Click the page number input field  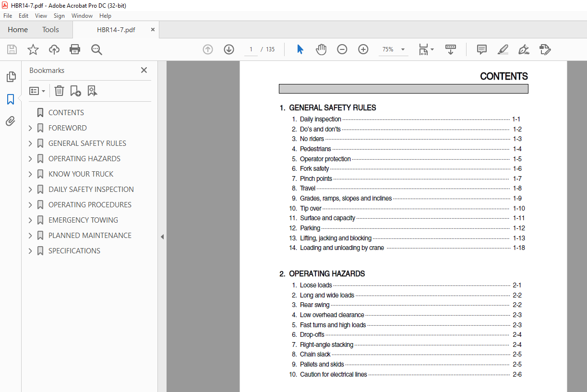(x=251, y=49)
